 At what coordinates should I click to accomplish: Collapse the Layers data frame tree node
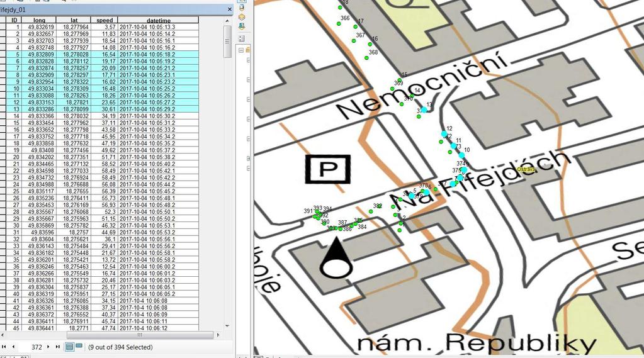pos(241,50)
